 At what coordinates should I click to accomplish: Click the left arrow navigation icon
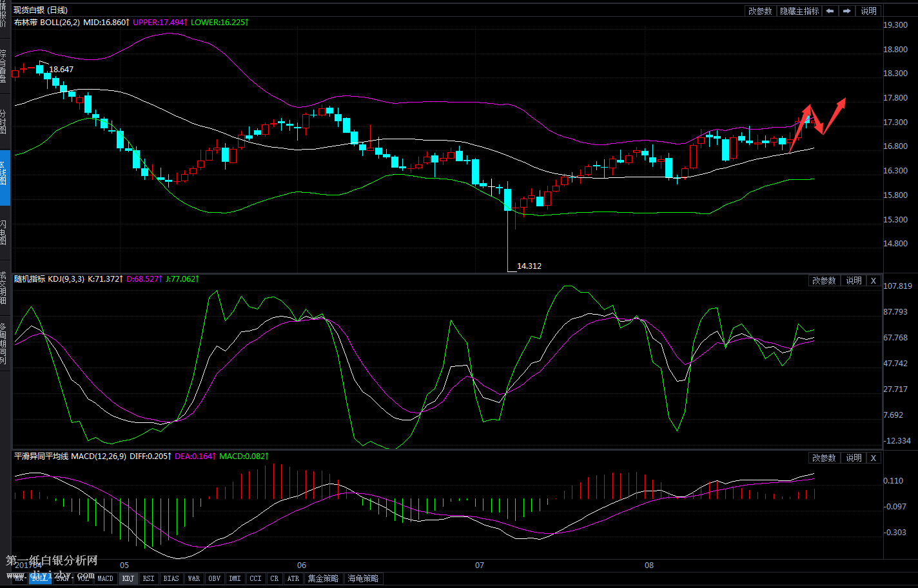click(x=830, y=11)
